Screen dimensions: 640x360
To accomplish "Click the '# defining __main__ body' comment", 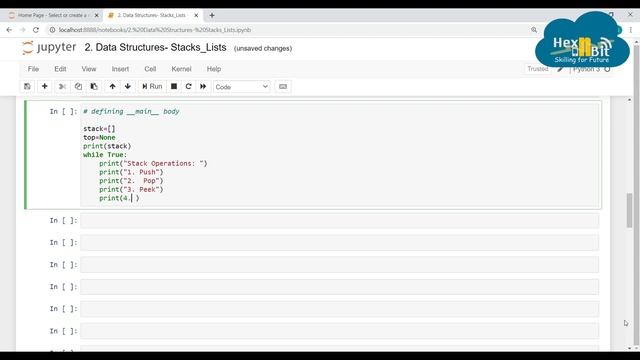I will 131,111.
